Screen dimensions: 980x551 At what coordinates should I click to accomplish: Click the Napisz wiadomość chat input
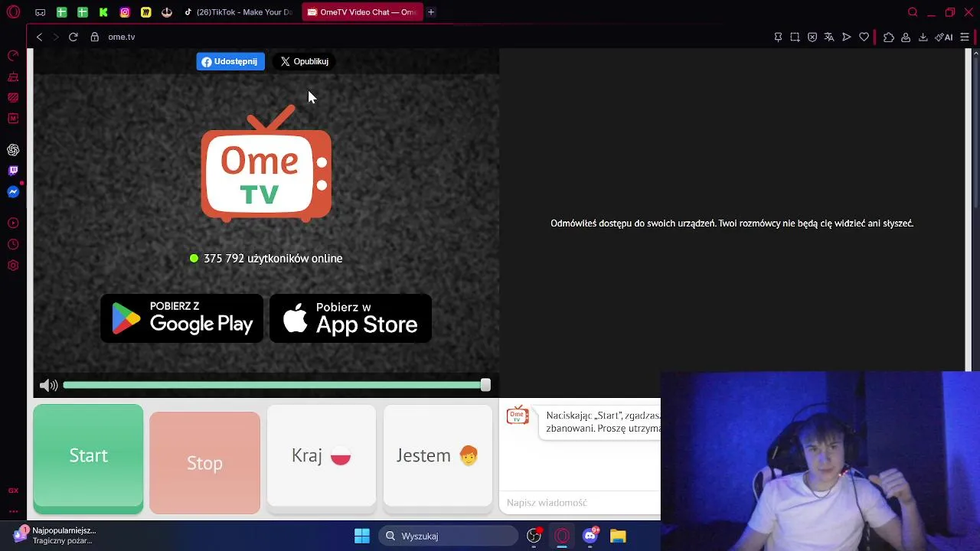coord(580,503)
